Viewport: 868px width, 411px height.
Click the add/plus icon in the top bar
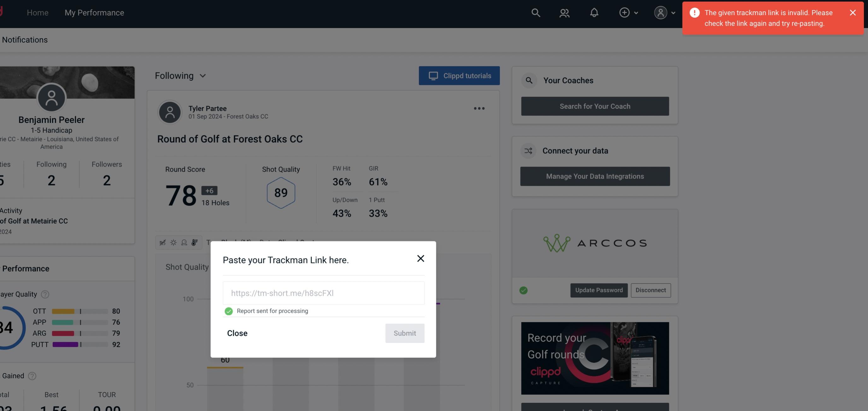[624, 12]
